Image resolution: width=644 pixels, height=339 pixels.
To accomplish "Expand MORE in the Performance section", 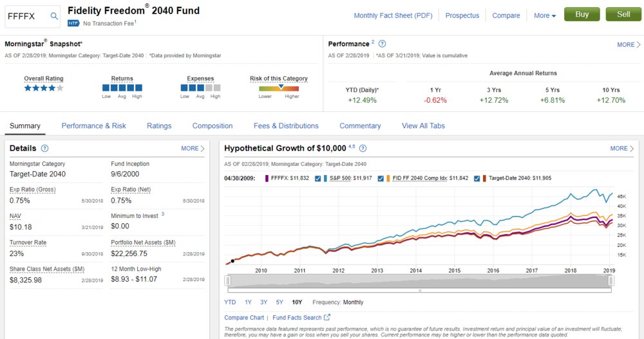I will tap(629, 44).
